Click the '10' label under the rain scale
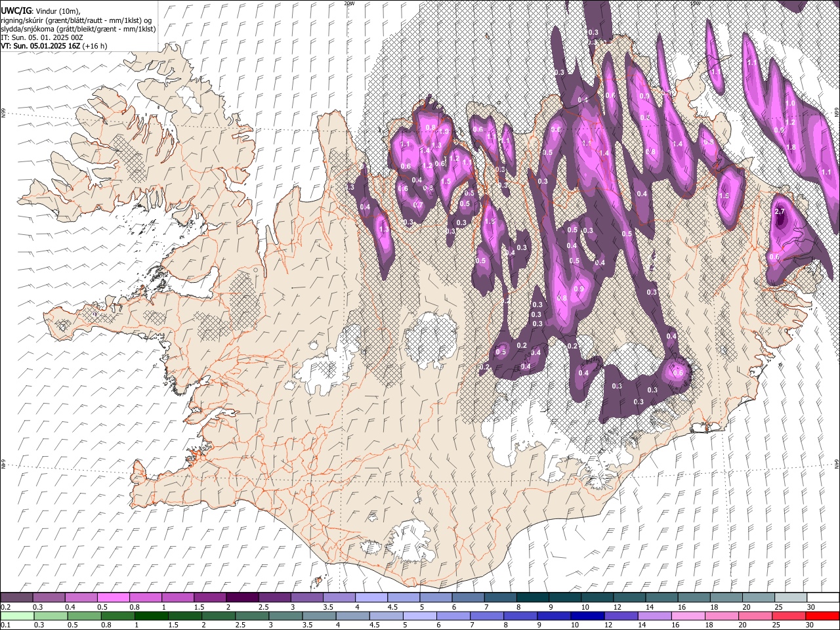Viewport: 840px width, 630px height. click(x=574, y=625)
